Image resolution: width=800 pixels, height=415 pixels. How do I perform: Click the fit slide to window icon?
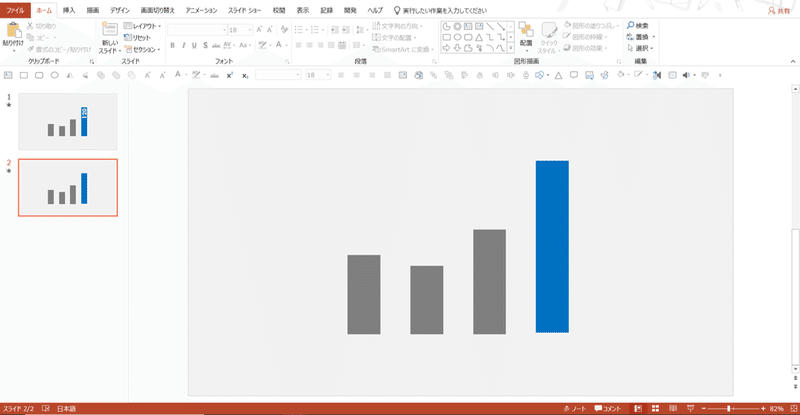pos(793,409)
